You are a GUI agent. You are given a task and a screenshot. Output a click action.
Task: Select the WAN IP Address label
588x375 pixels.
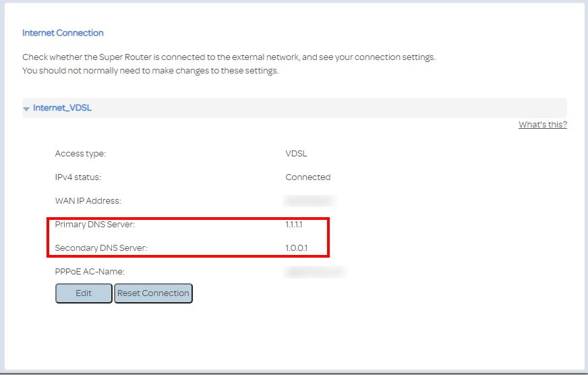[88, 201]
